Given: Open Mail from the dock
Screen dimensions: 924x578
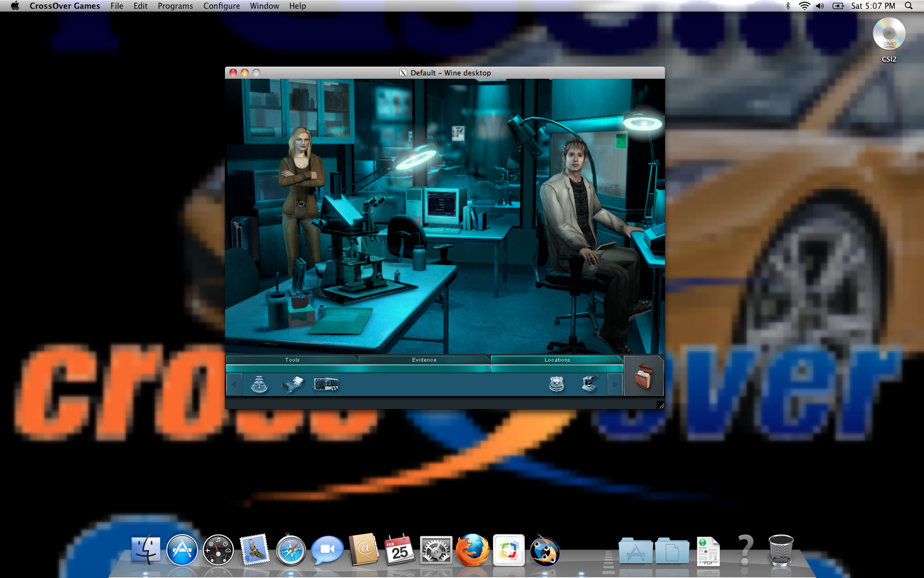Looking at the screenshot, I should click(x=255, y=550).
